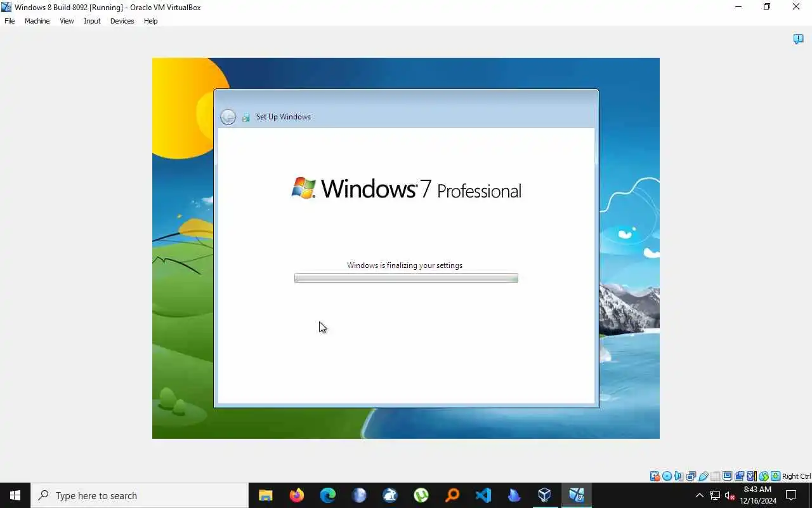
Task: Click the network tray icon
Action: (715, 495)
